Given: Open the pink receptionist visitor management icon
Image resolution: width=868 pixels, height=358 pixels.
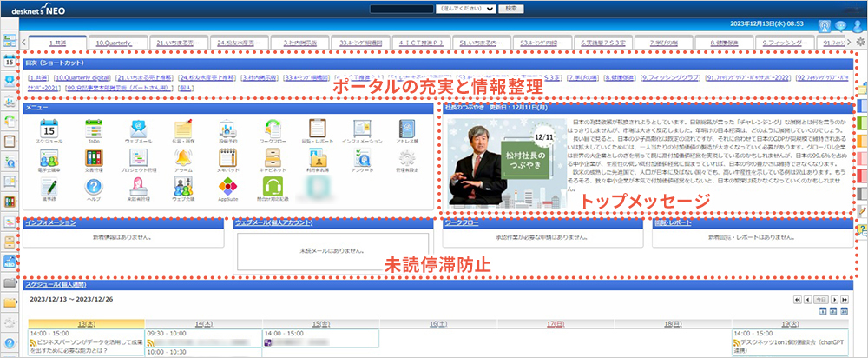Looking at the screenshot, I should click(x=138, y=187).
